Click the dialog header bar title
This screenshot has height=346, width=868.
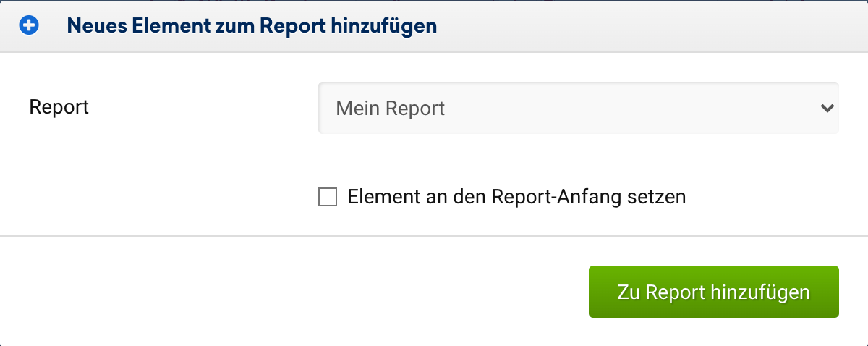(x=252, y=26)
